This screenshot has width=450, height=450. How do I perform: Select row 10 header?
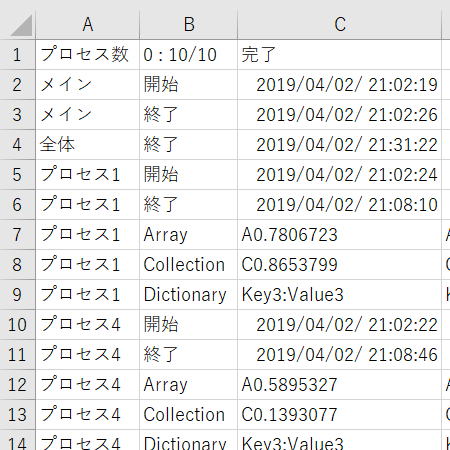(17, 325)
